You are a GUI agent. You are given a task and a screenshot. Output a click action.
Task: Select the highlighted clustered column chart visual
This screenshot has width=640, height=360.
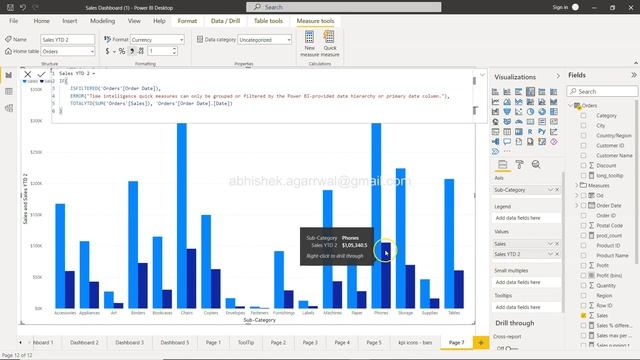[530, 92]
